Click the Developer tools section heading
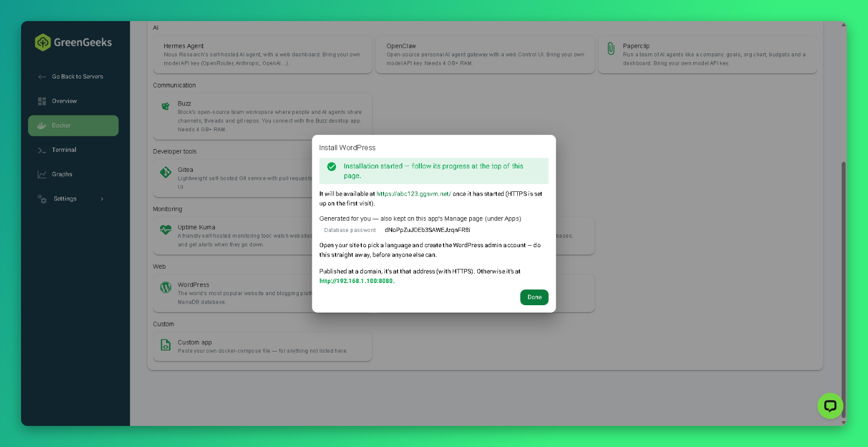Image resolution: width=868 pixels, height=447 pixels. pyautogui.click(x=174, y=152)
